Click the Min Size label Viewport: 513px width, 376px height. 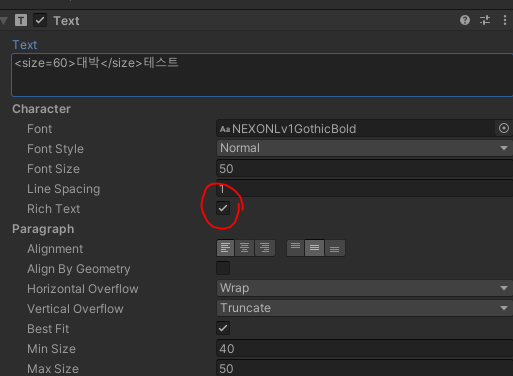click(x=51, y=349)
